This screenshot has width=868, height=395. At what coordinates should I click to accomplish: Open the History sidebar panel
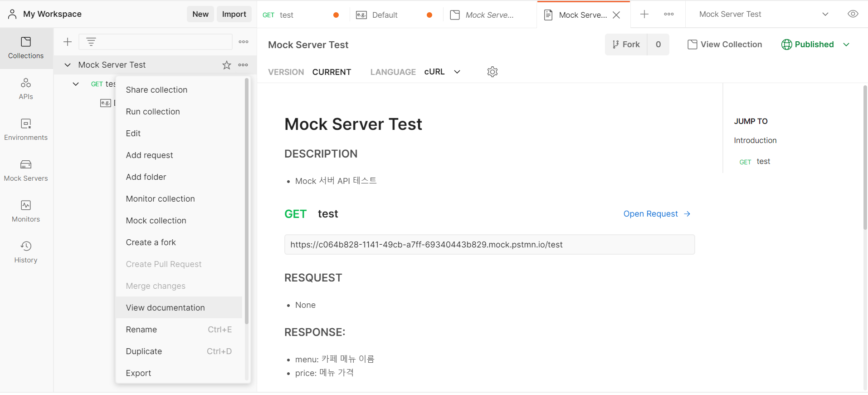tap(26, 252)
